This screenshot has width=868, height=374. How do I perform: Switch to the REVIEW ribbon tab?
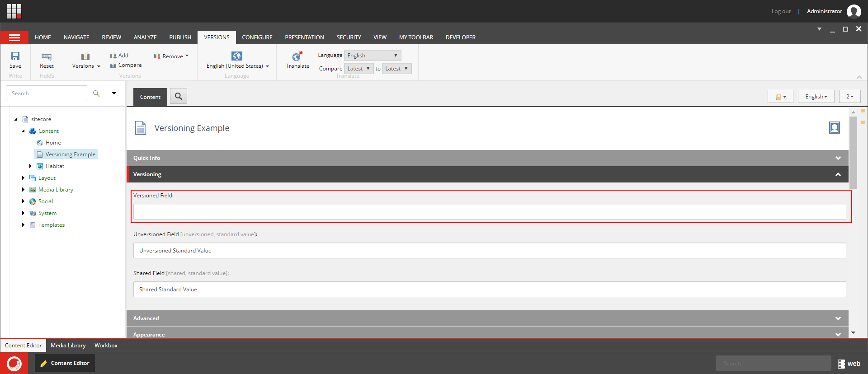pos(112,37)
